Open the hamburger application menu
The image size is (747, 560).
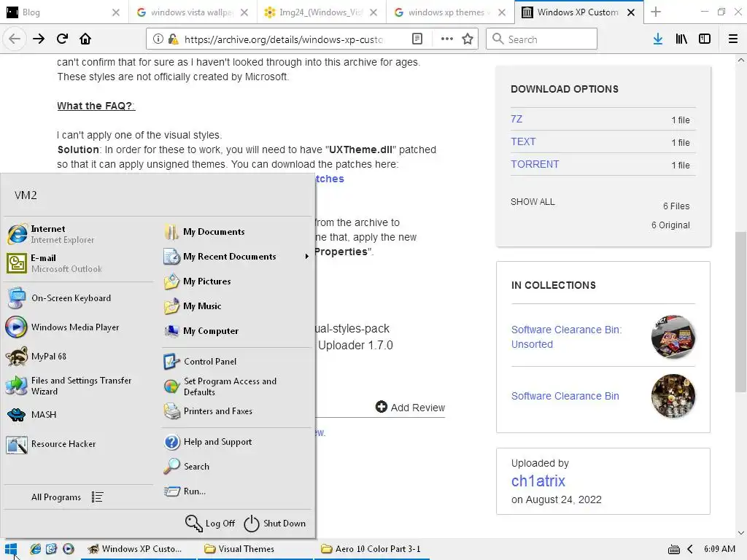[x=733, y=39]
